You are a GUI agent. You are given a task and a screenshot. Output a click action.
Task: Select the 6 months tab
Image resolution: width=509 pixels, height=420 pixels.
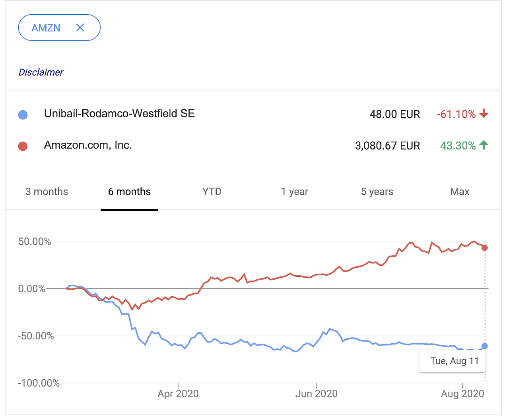(x=129, y=192)
